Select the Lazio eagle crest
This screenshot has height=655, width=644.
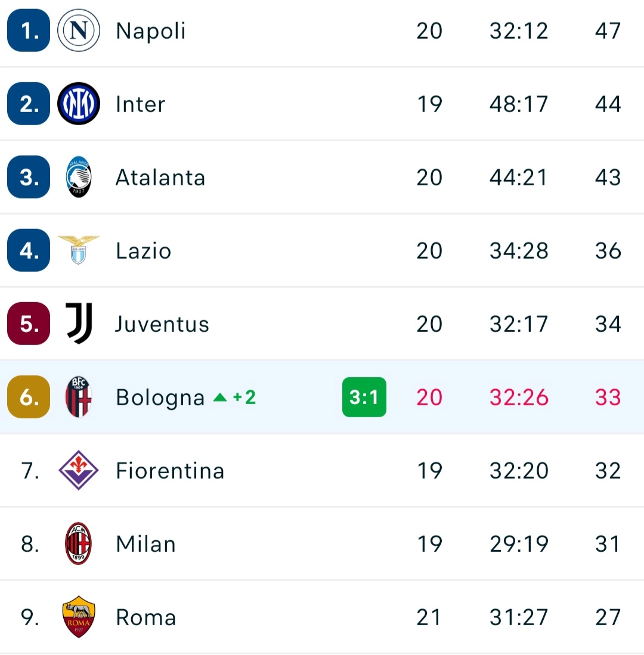tap(79, 250)
